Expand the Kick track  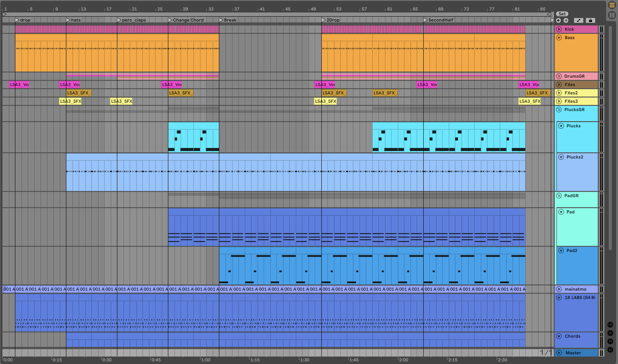559,29
